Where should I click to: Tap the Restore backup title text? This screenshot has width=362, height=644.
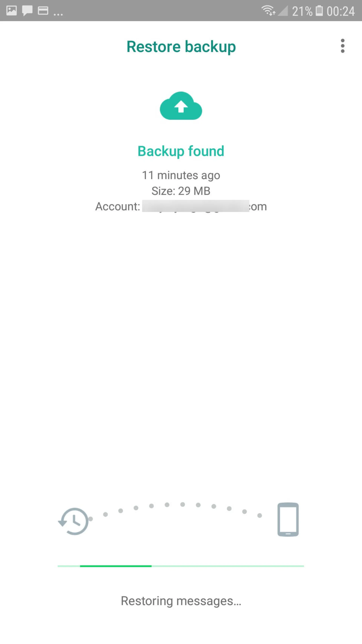(x=181, y=46)
